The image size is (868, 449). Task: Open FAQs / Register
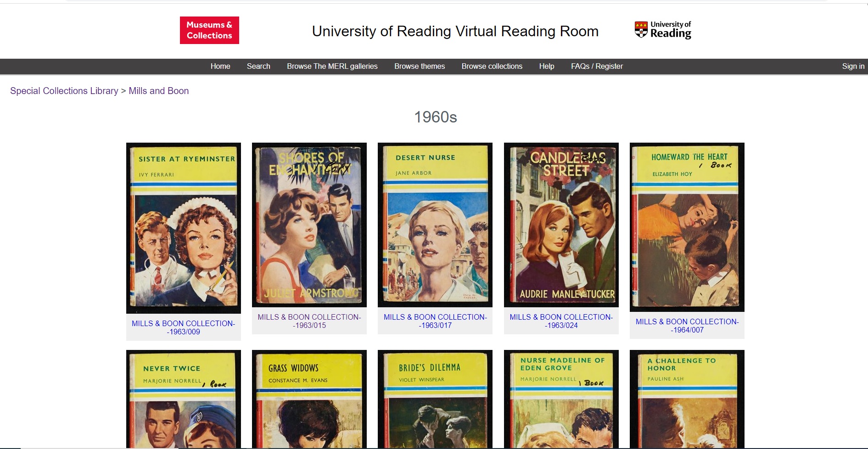coord(597,66)
